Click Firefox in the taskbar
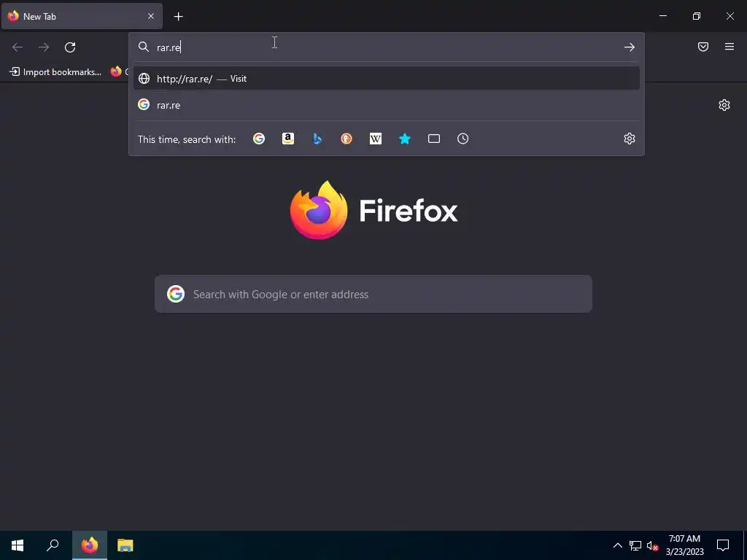Viewport: 747px width, 560px height. 90,545
